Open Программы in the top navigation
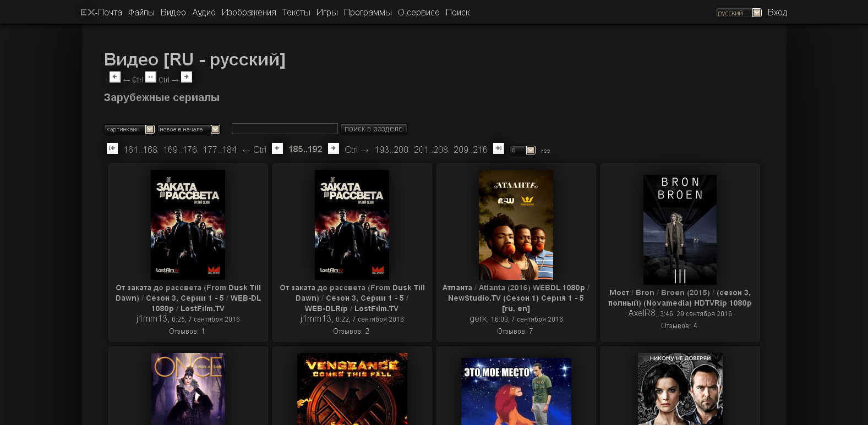This screenshot has width=868, height=425. click(x=368, y=12)
